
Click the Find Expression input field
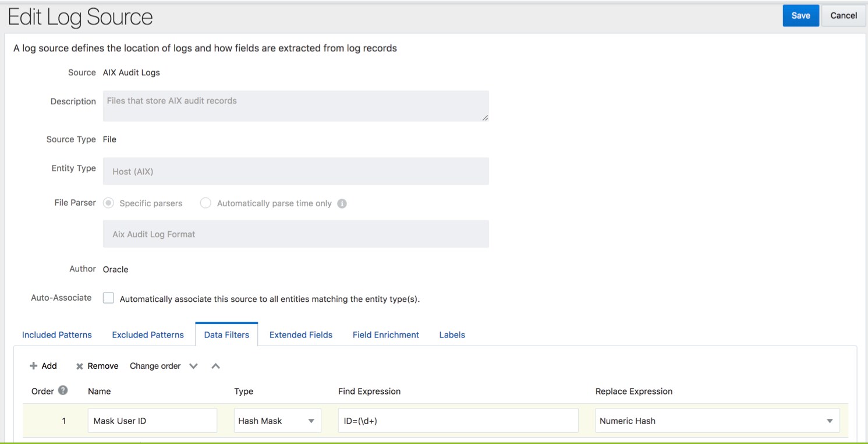(458, 421)
